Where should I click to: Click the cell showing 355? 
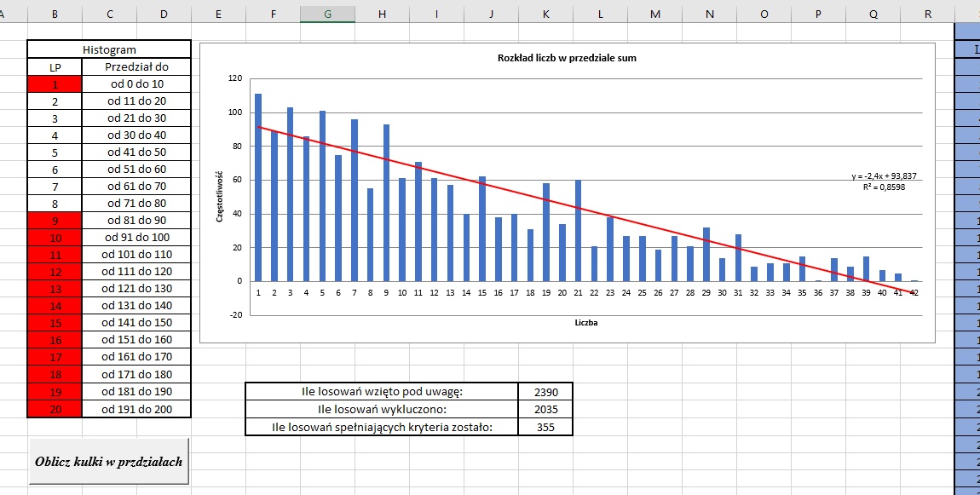[x=545, y=427]
